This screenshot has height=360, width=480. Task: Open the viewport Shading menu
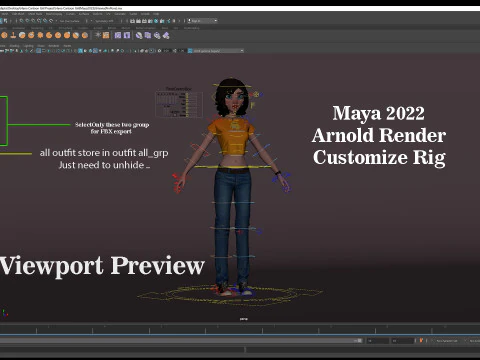click(14, 46)
